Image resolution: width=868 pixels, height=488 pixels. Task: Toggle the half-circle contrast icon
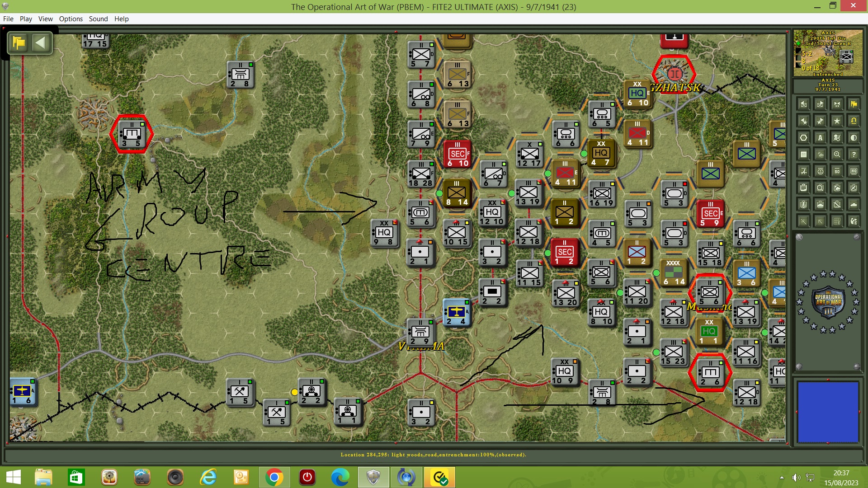pyautogui.click(x=854, y=138)
